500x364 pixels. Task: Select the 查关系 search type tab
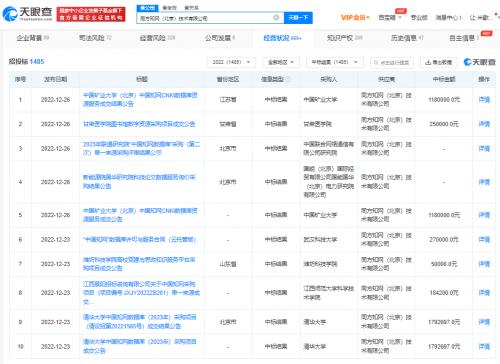pyautogui.click(x=192, y=8)
